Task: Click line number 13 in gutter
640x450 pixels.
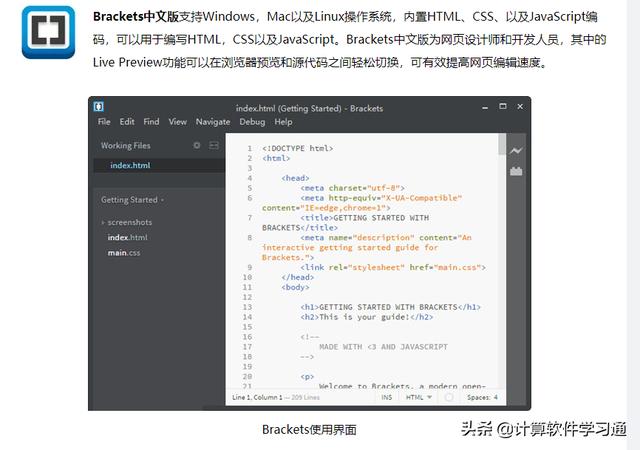Action: tap(247, 307)
